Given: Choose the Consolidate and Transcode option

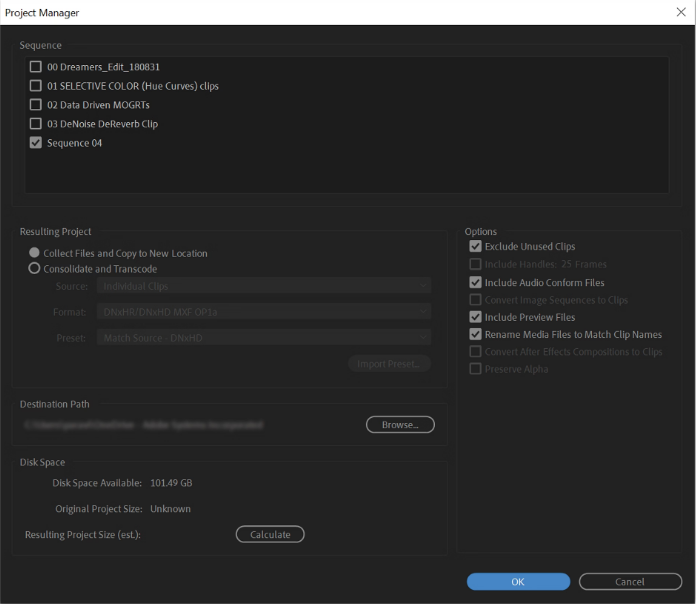Looking at the screenshot, I should (x=35, y=269).
